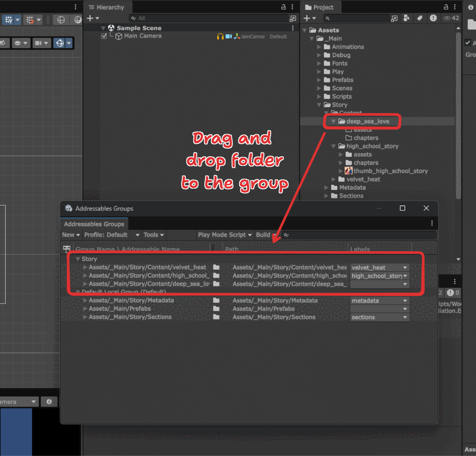Uncheck the Main Camera active checkbox
The height and width of the screenshot is (456, 476).
(x=104, y=36)
